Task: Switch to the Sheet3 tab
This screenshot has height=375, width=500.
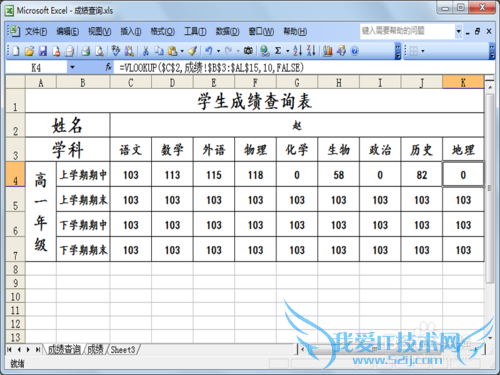Action: click(123, 349)
